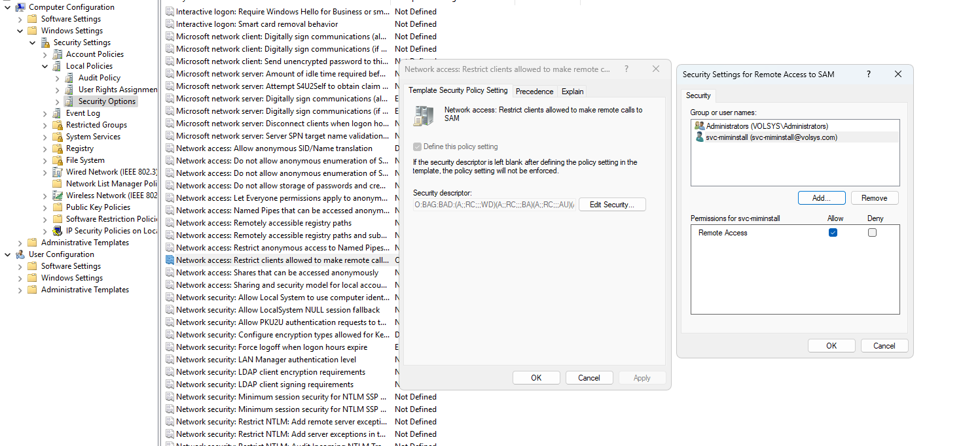Open the Template Security Policy Setting tab
This screenshot has width=980, height=446.
(458, 90)
